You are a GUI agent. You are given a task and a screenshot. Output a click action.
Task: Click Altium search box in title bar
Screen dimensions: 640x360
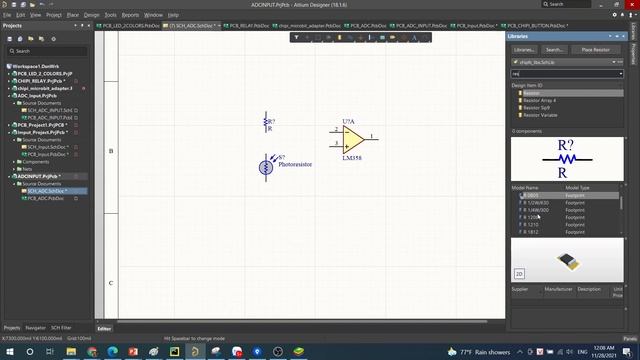pyautogui.click(x=566, y=4)
